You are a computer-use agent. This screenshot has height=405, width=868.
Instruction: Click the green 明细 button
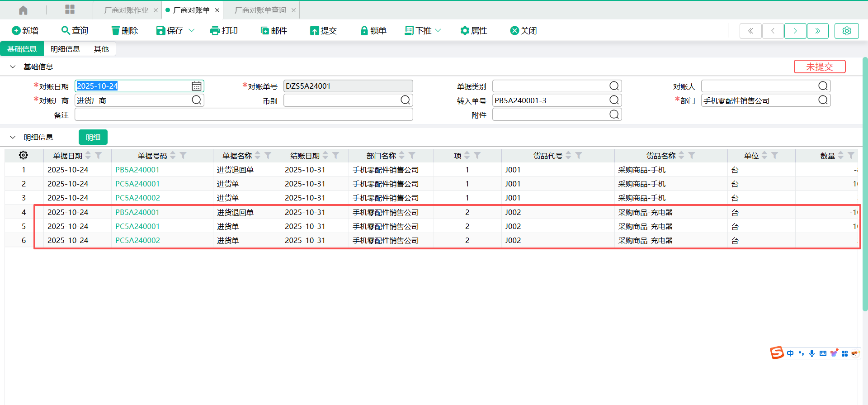[x=93, y=137]
